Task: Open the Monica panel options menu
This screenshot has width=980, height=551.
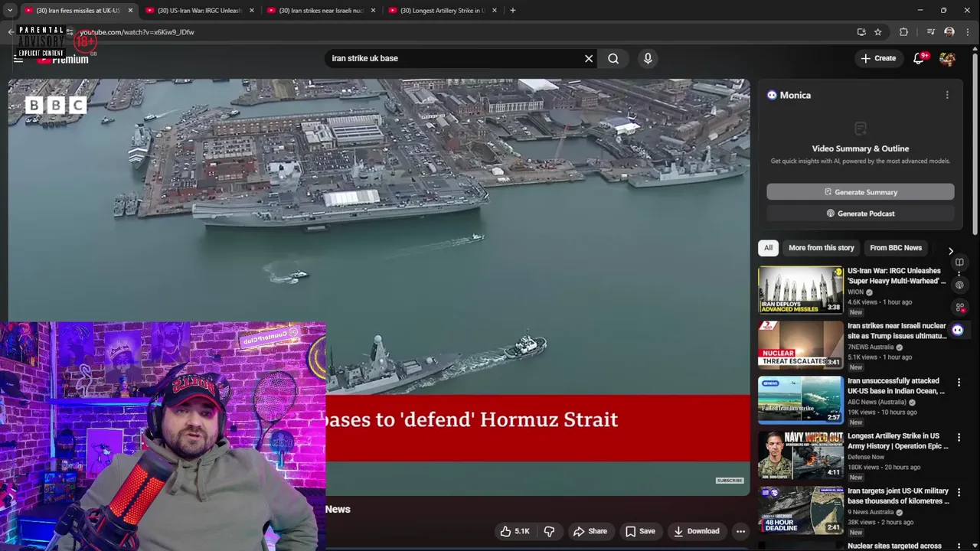Action: 947,95
